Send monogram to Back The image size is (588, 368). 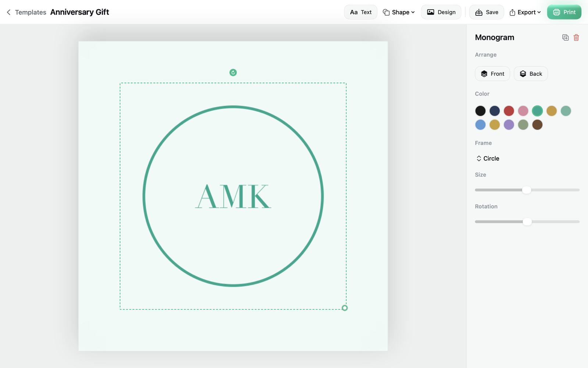point(531,74)
